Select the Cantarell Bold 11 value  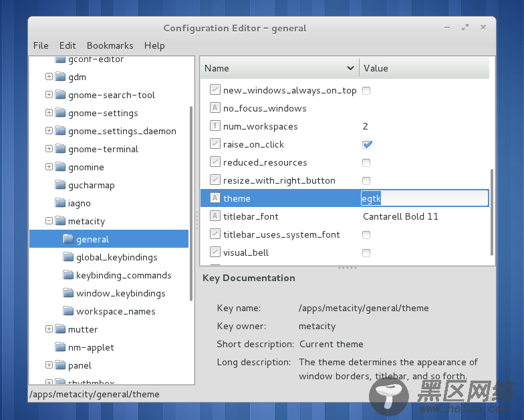click(x=400, y=216)
